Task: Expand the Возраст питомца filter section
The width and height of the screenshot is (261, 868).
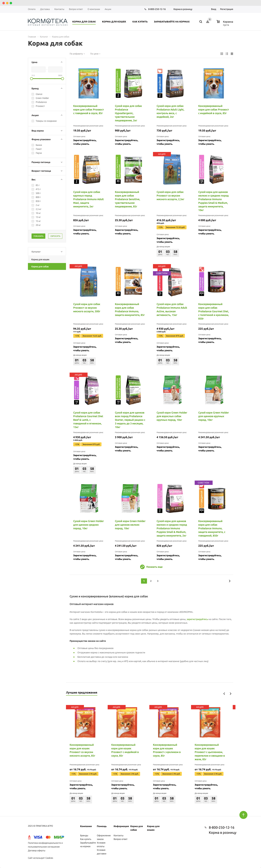Action: coord(47,171)
